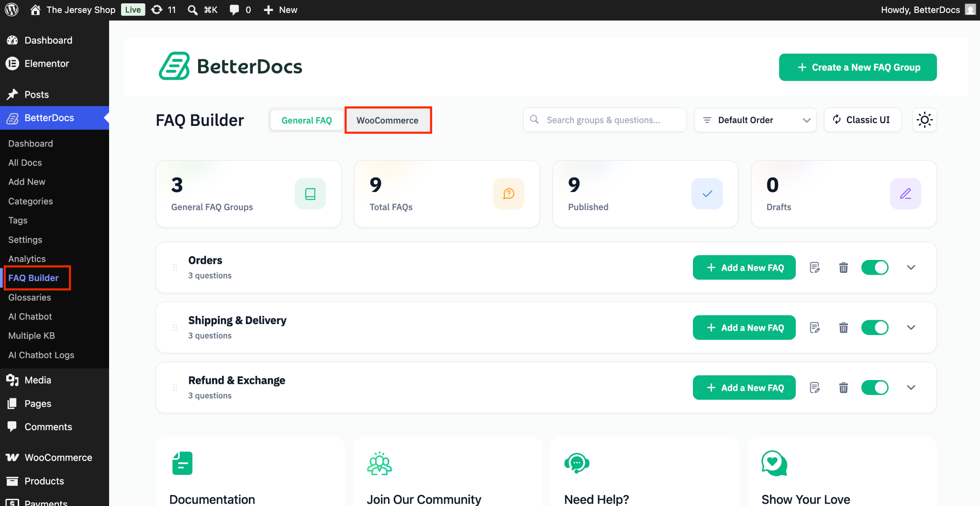Open the admin bar search icon

pos(192,10)
